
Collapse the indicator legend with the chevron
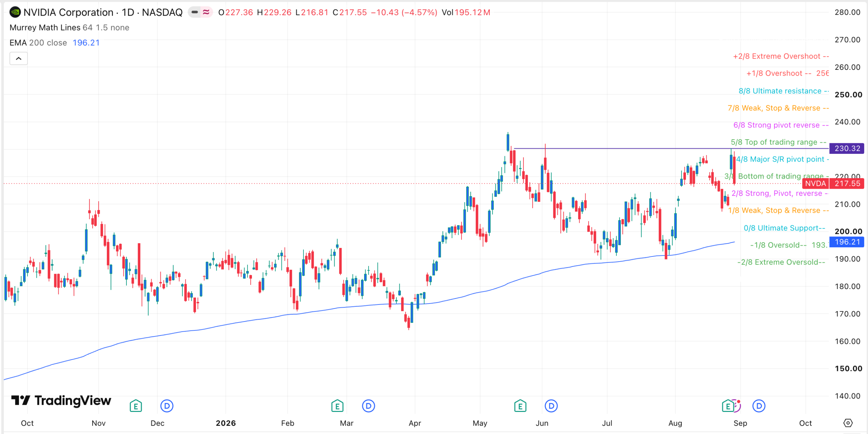[x=19, y=59]
